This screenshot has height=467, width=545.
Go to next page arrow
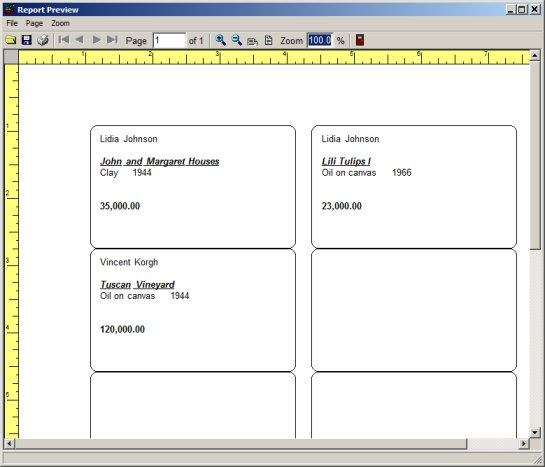coord(96,40)
